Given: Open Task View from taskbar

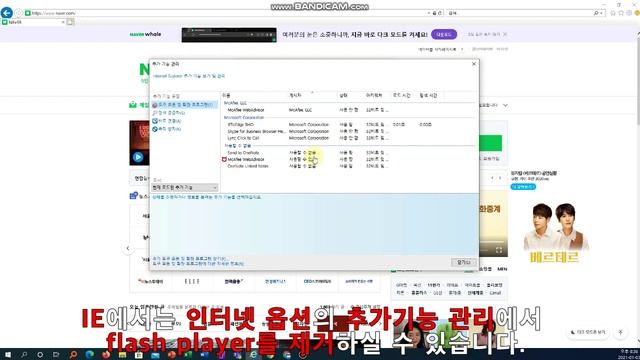Looking at the screenshot, I should click(56, 355).
